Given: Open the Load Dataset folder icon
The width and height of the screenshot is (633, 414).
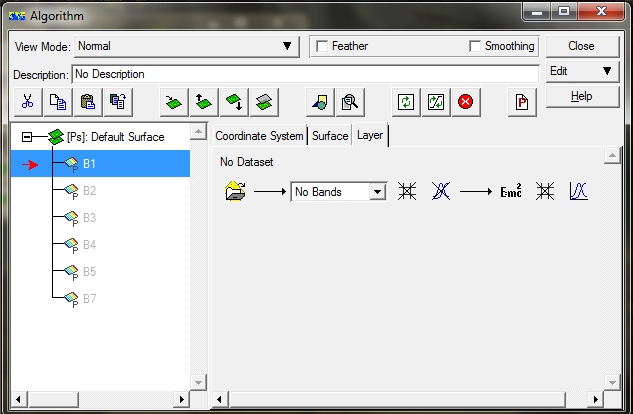Looking at the screenshot, I should coord(235,191).
